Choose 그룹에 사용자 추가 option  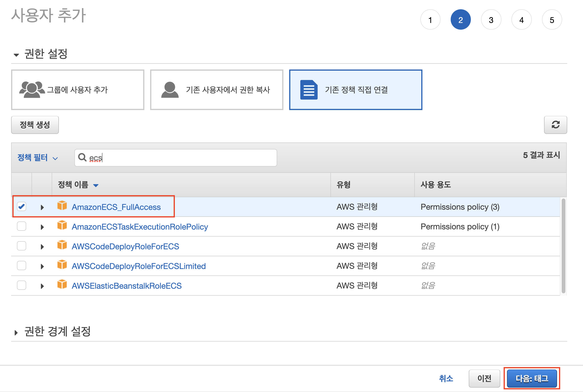click(x=78, y=90)
